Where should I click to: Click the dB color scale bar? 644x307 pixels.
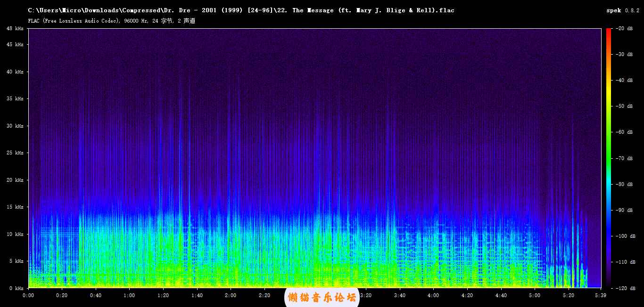point(609,158)
